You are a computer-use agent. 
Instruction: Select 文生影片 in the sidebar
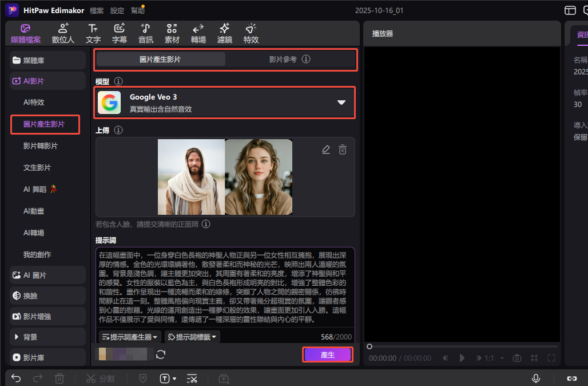click(x=37, y=168)
